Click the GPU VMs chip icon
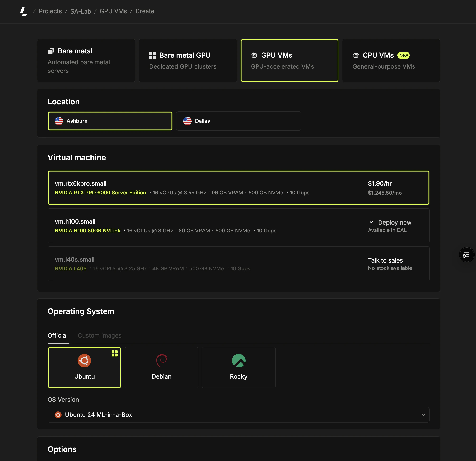The image size is (476, 461). coord(254,55)
